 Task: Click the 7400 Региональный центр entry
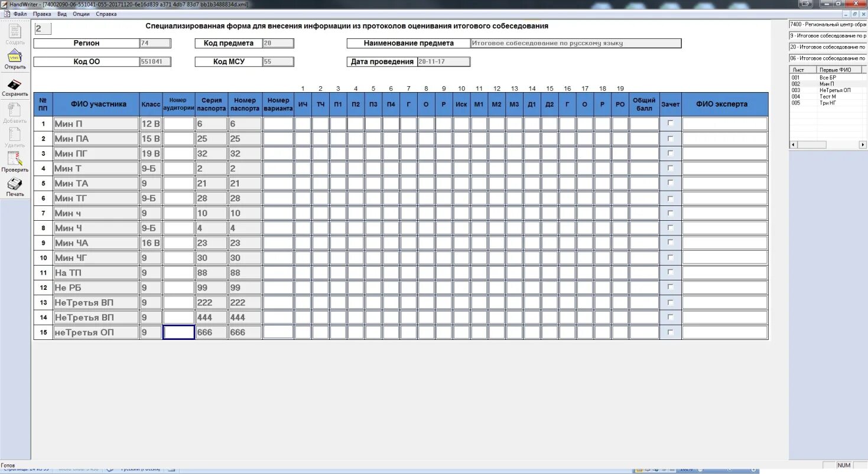(x=828, y=24)
